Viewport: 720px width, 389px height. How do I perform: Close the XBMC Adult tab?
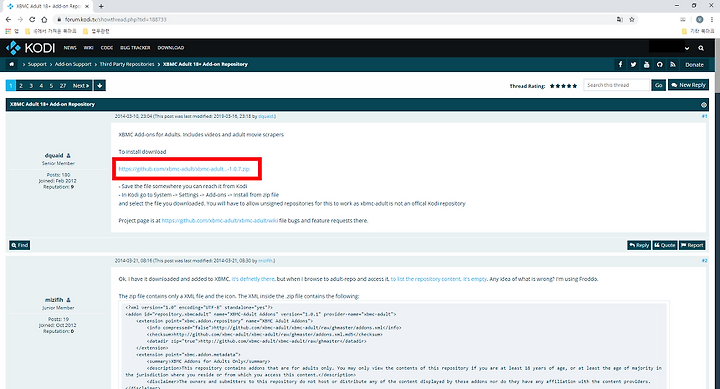tap(87, 6)
